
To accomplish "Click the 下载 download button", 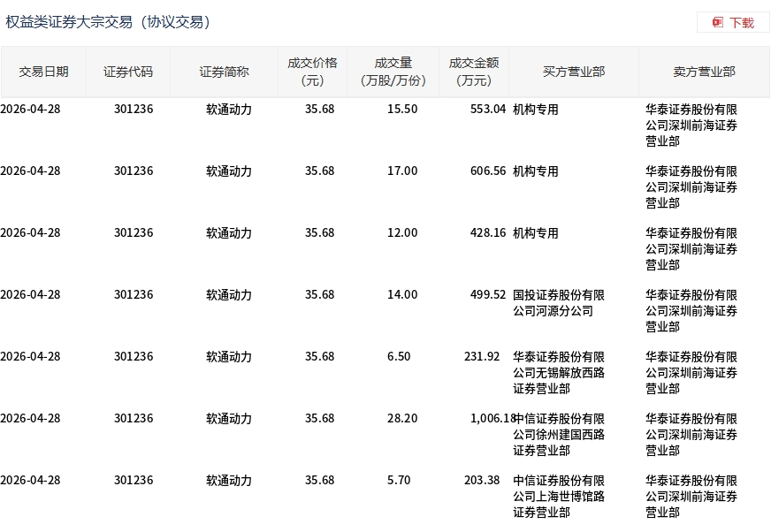I will pos(733,23).
